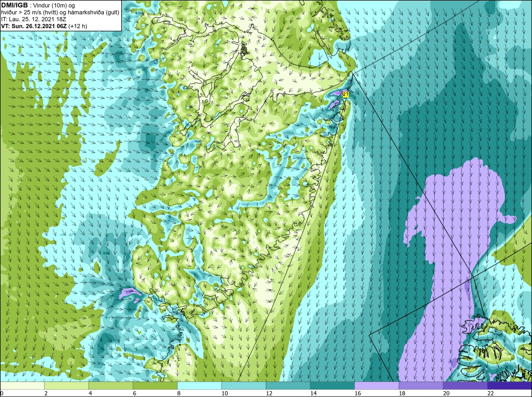Click the 'VT: Sun. 26.12.2021 06Z' valid time
The height and width of the screenshot is (397, 532).
[34, 26]
